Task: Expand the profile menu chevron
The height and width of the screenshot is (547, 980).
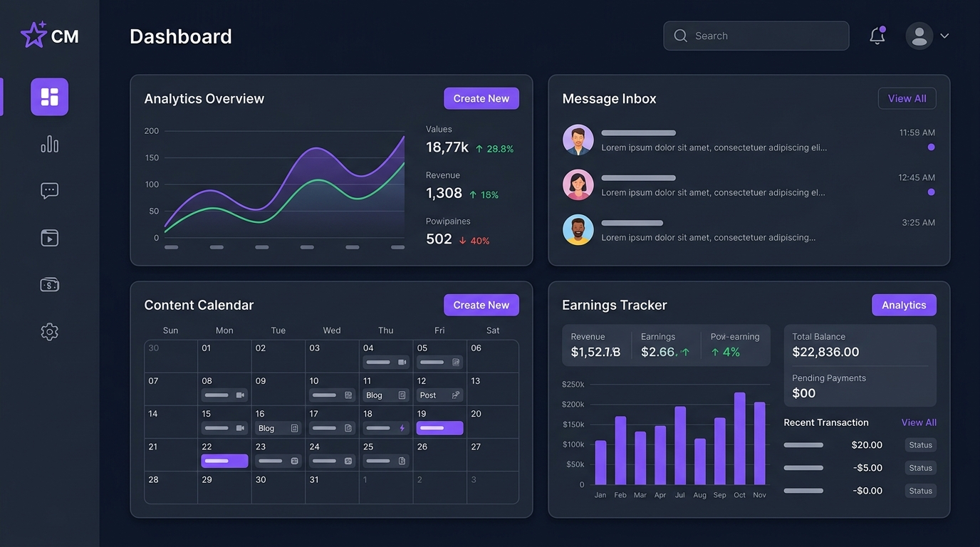Action: pos(945,36)
